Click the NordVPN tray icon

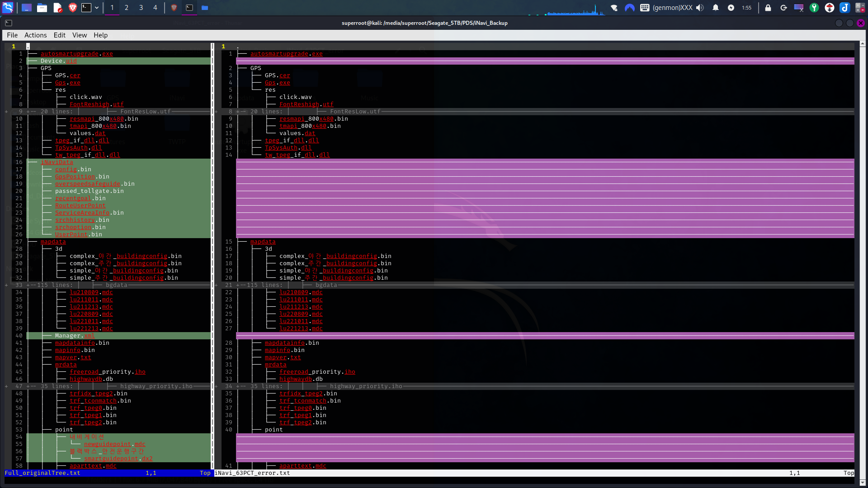(629, 8)
